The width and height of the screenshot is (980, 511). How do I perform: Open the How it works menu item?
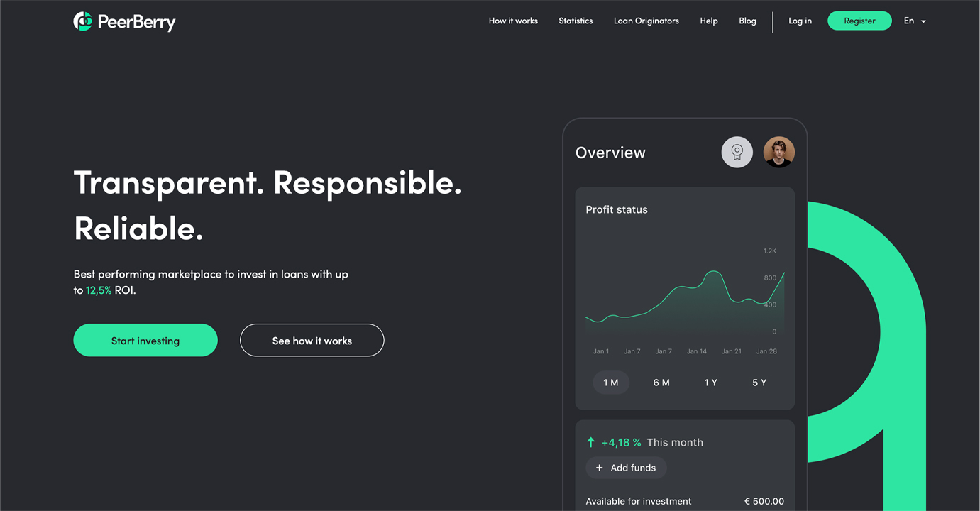[513, 21]
